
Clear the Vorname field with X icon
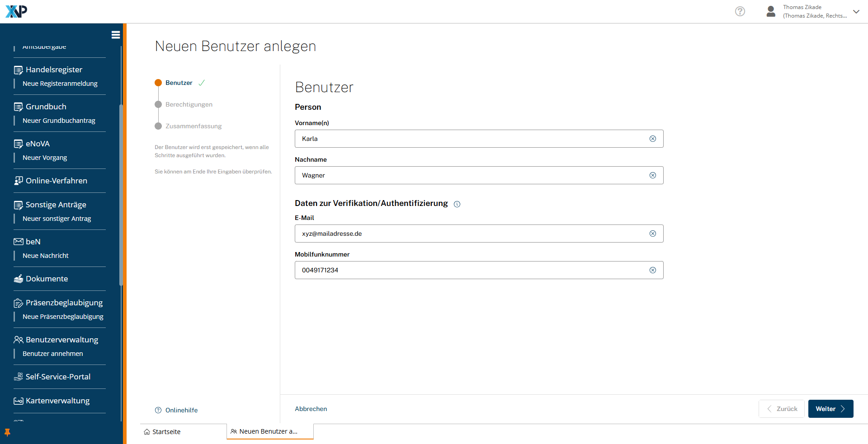point(652,139)
